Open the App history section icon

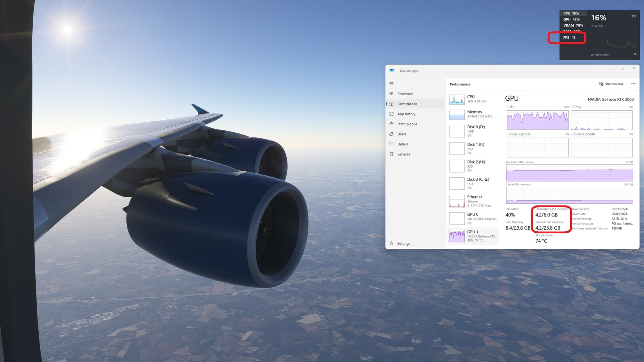click(392, 114)
